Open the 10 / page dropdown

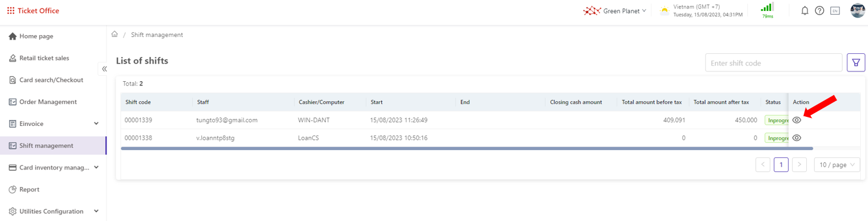pos(837,165)
